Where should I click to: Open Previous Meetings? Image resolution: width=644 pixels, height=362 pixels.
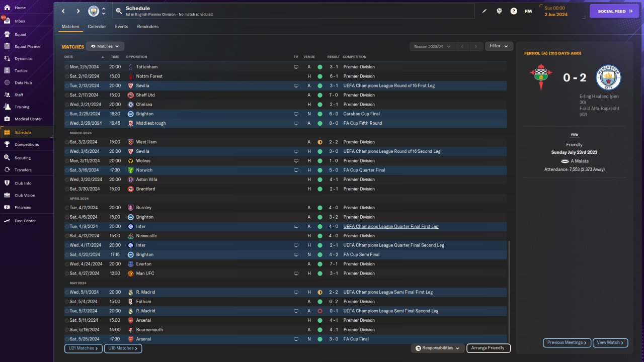[567, 342]
